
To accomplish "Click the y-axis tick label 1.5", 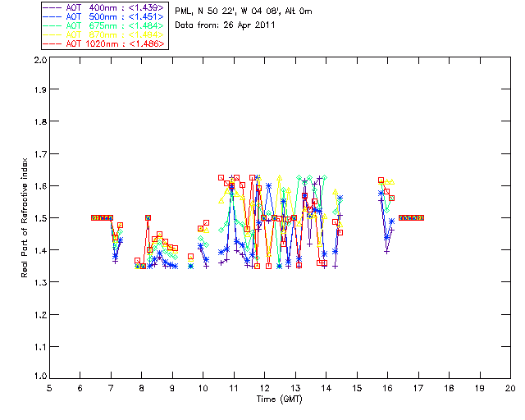I will click(x=40, y=218).
